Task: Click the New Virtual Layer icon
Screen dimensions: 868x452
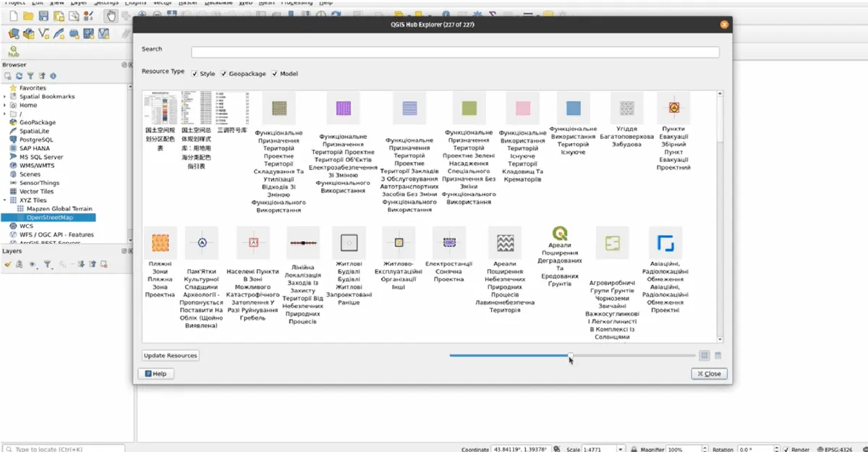Action: click(x=103, y=33)
